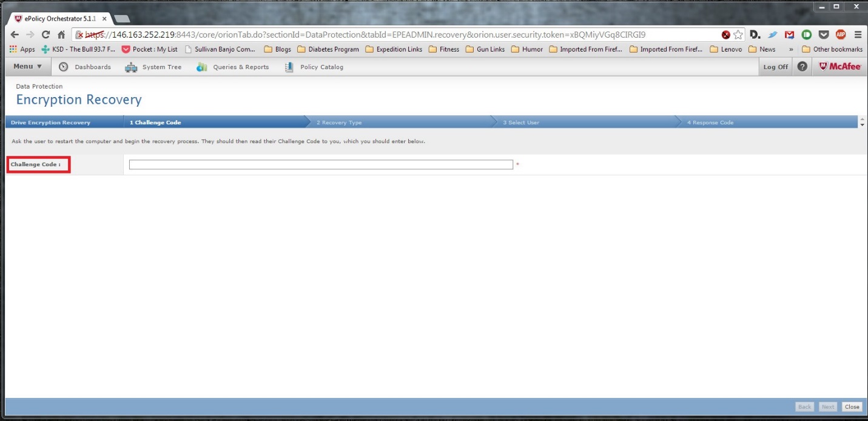Reload the page in browser
Viewport: 868px width, 421px height.
click(45, 35)
